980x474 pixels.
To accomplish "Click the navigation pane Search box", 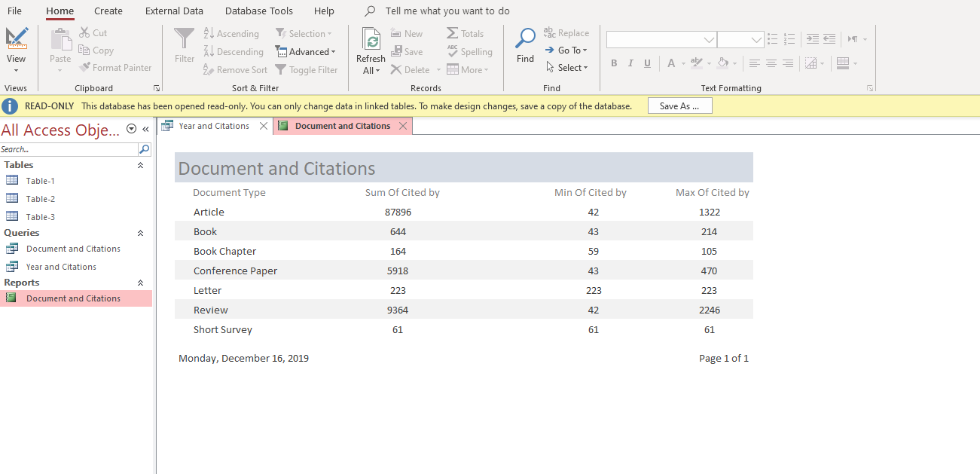I will coord(68,149).
